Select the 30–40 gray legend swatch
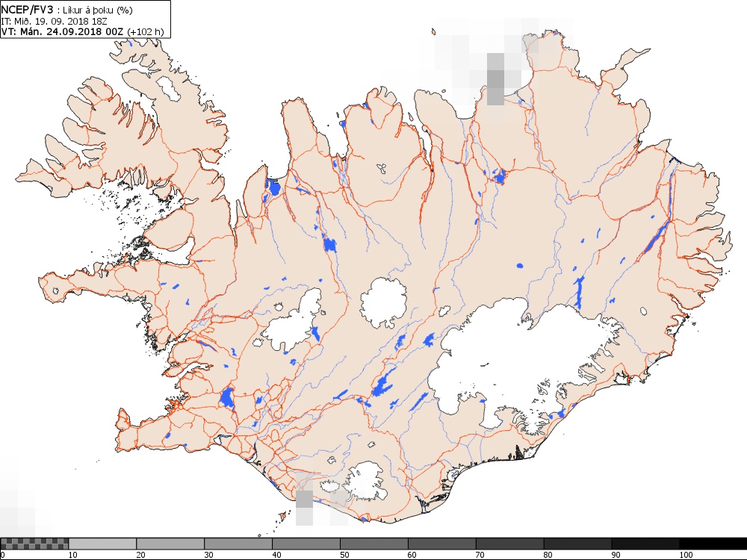This screenshot has width=747, height=560. click(238, 544)
